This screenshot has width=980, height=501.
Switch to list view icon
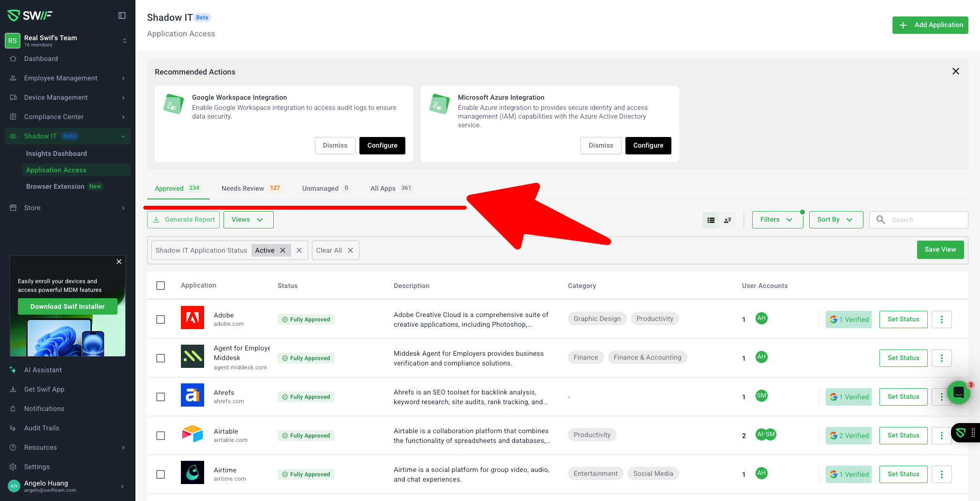coord(711,220)
